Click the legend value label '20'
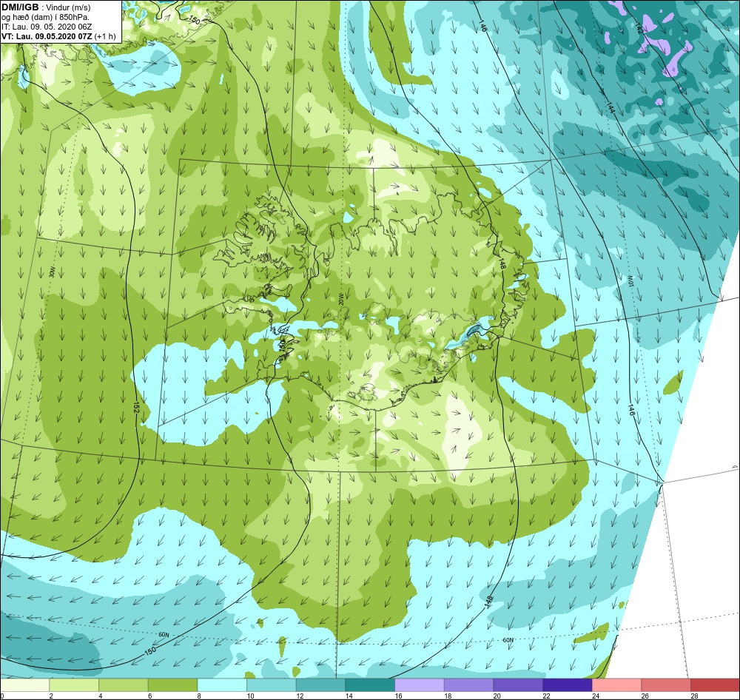Screen dimensions: 740x700 pyautogui.click(x=497, y=696)
